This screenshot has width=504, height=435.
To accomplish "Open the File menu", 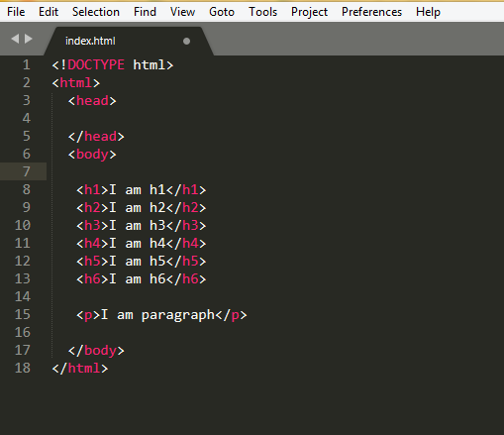I will click(16, 12).
